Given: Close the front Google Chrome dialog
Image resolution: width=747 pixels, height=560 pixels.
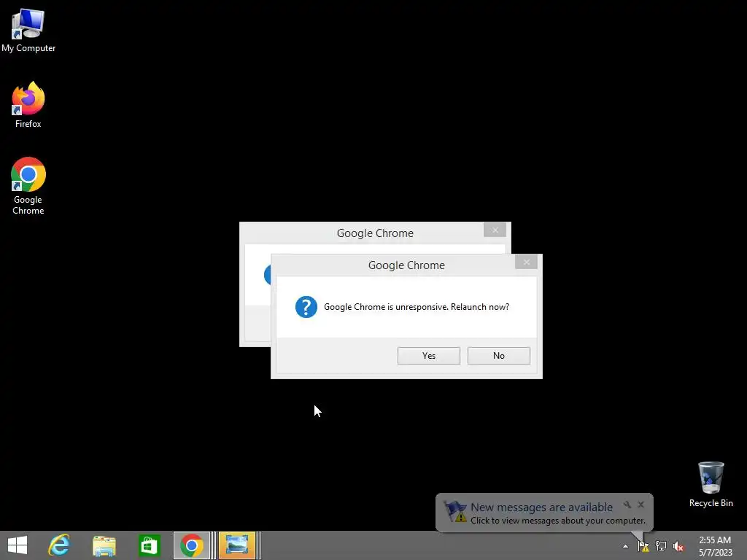Looking at the screenshot, I should [x=526, y=262].
